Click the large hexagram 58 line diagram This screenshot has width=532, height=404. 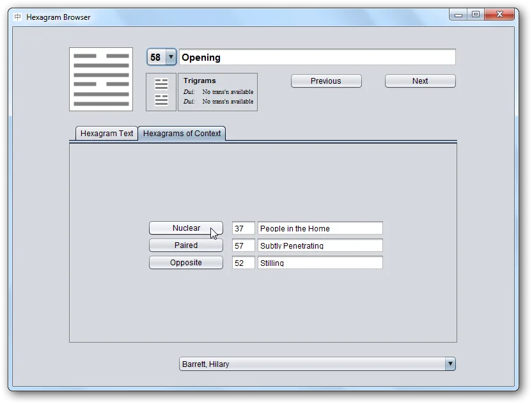(101, 79)
